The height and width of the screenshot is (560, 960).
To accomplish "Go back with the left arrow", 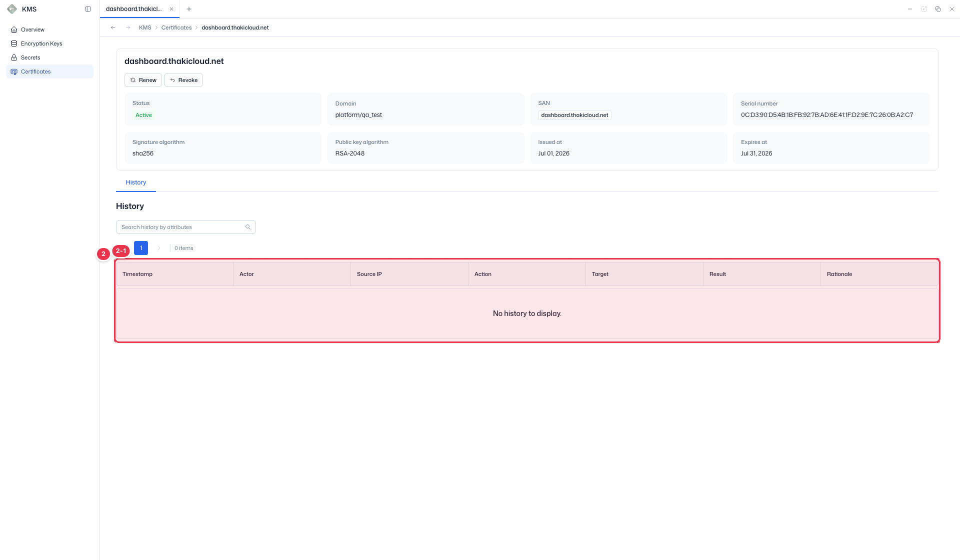I will 113,27.
